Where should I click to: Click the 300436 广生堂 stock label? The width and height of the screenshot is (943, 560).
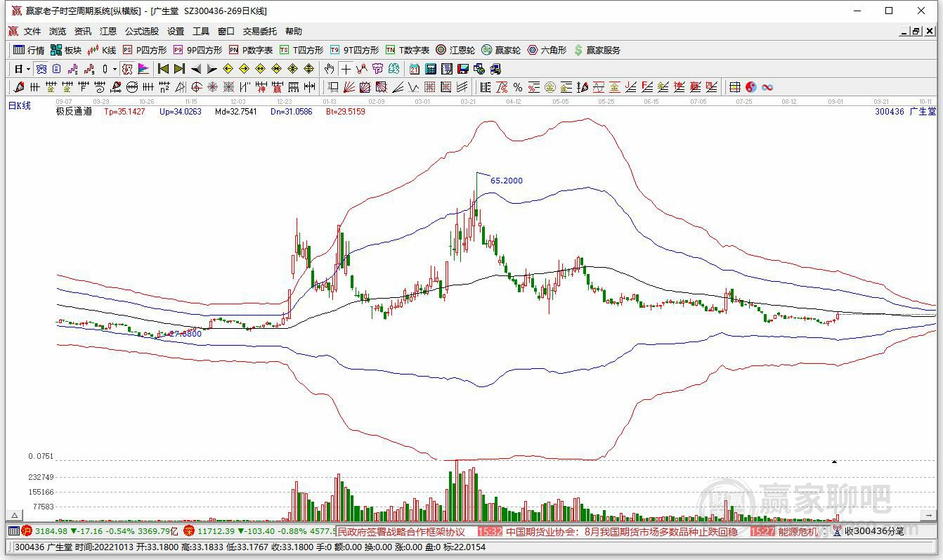(x=905, y=111)
